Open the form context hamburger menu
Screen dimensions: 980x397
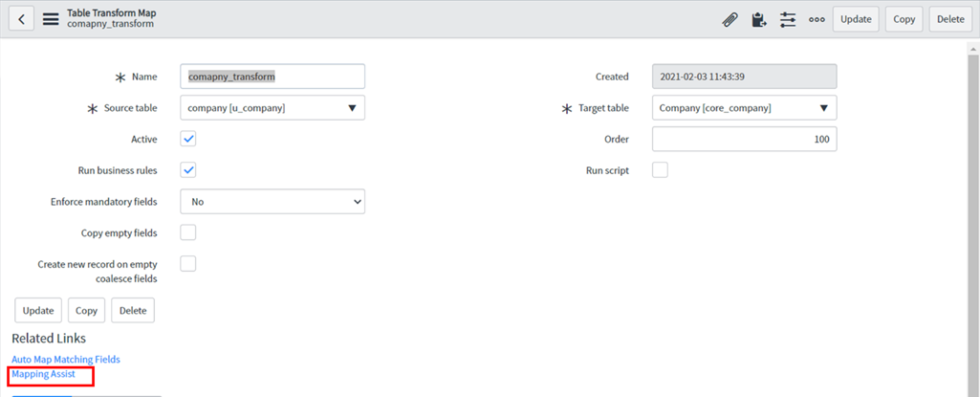point(51,19)
